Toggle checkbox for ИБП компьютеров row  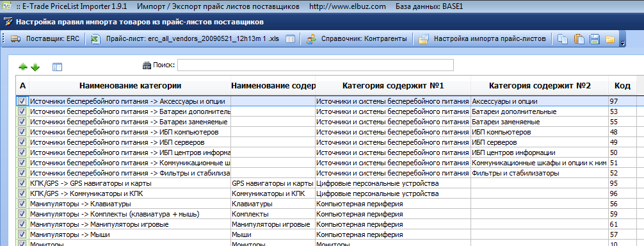(22, 132)
